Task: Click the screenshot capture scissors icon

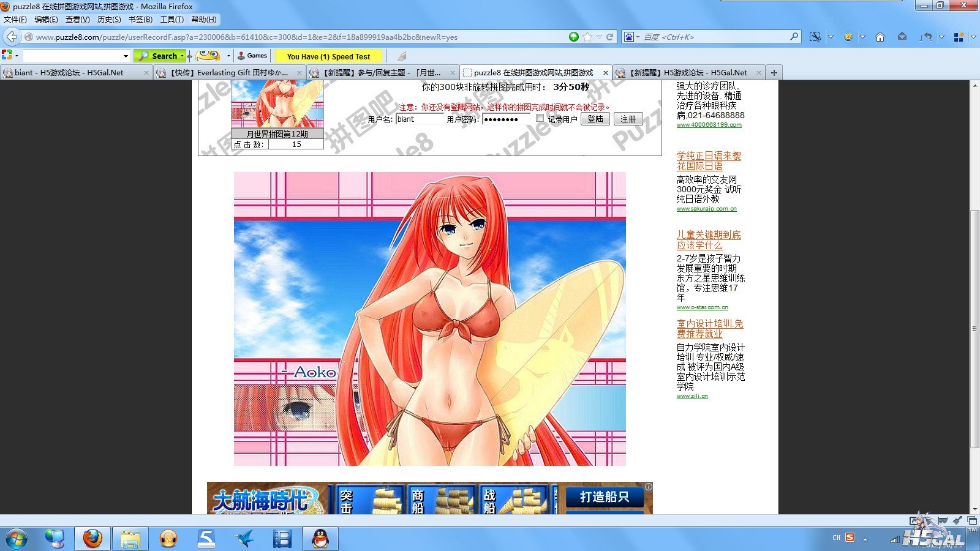Action: pos(815,37)
